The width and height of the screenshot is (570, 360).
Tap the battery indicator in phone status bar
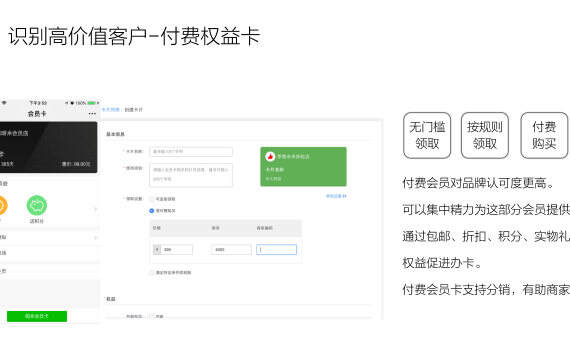coord(92,103)
